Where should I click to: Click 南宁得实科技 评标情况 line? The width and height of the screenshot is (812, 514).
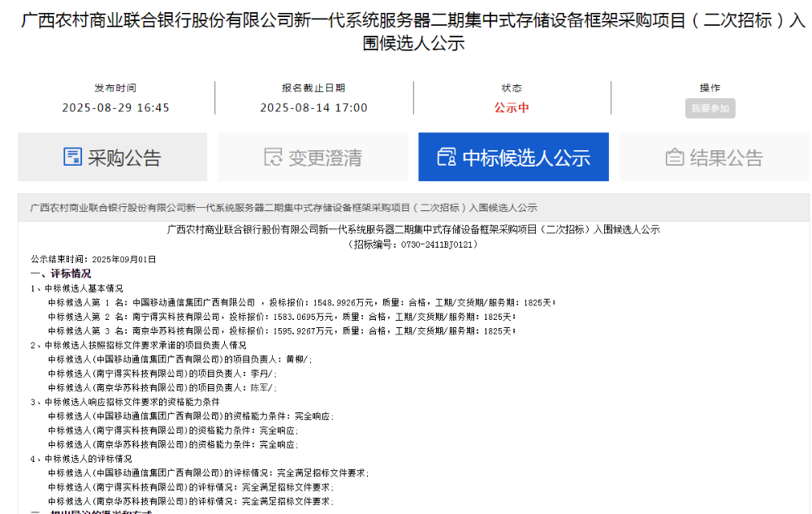click(x=191, y=487)
